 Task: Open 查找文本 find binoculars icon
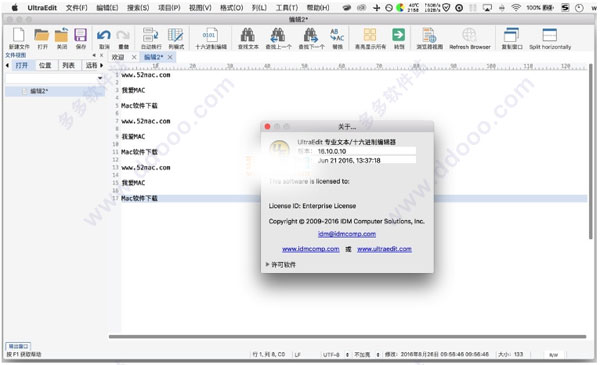click(x=248, y=35)
